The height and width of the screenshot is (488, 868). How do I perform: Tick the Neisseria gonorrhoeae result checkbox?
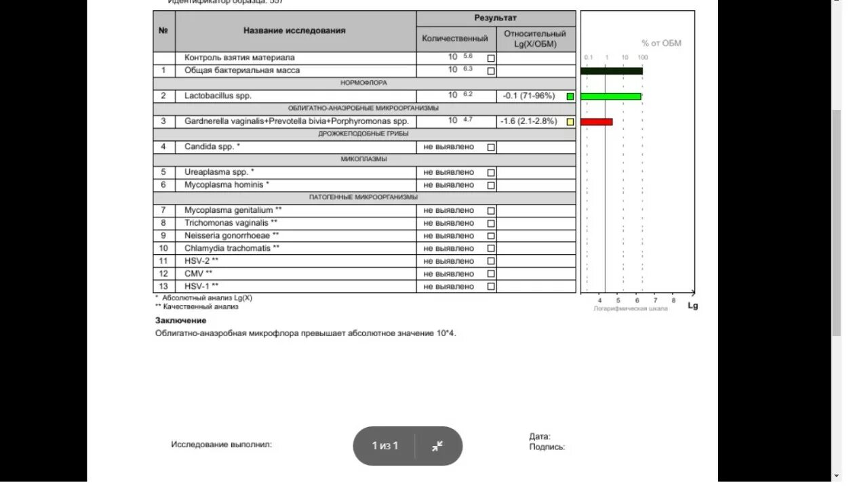491,236
